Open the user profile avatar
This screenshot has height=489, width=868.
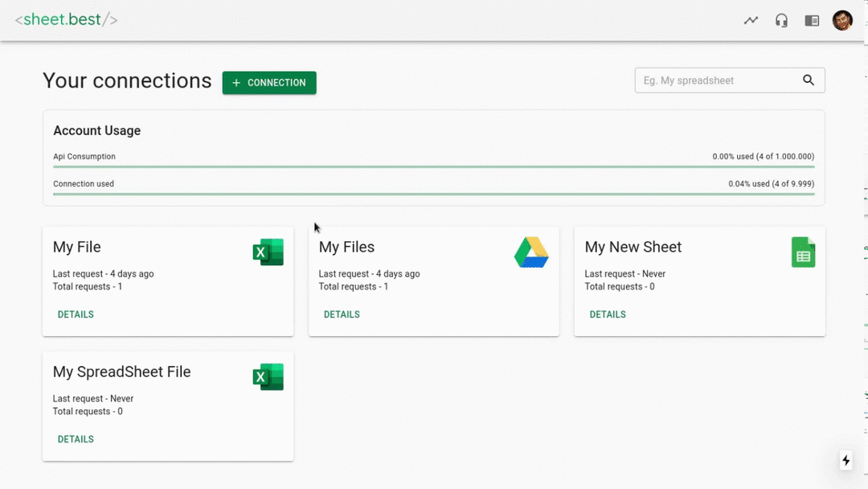click(842, 20)
